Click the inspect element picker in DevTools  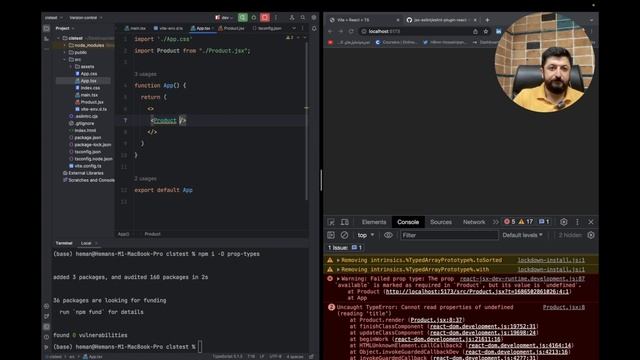click(x=331, y=222)
